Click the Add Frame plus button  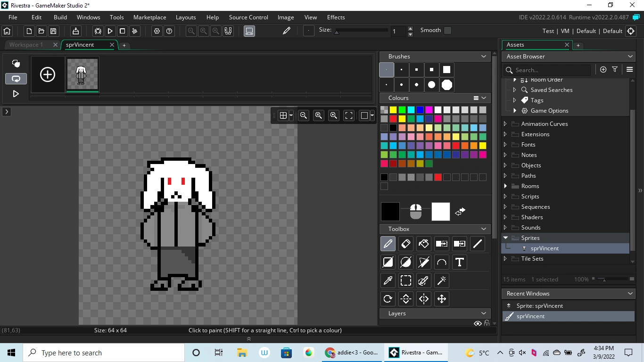tap(47, 74)
